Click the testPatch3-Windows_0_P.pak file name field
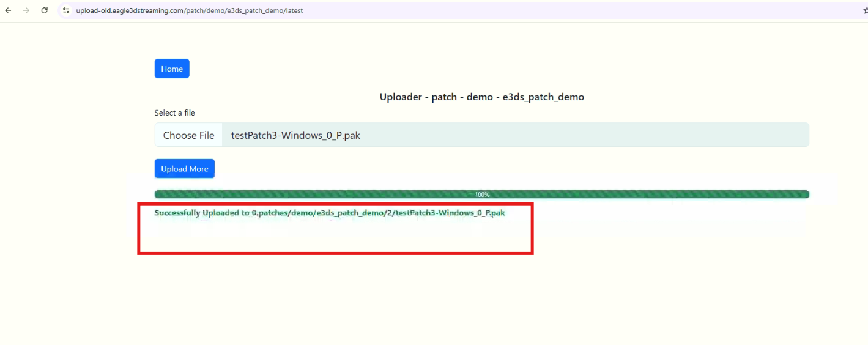The height and width of the screenshot is (345, 868). tap(295, 135)
